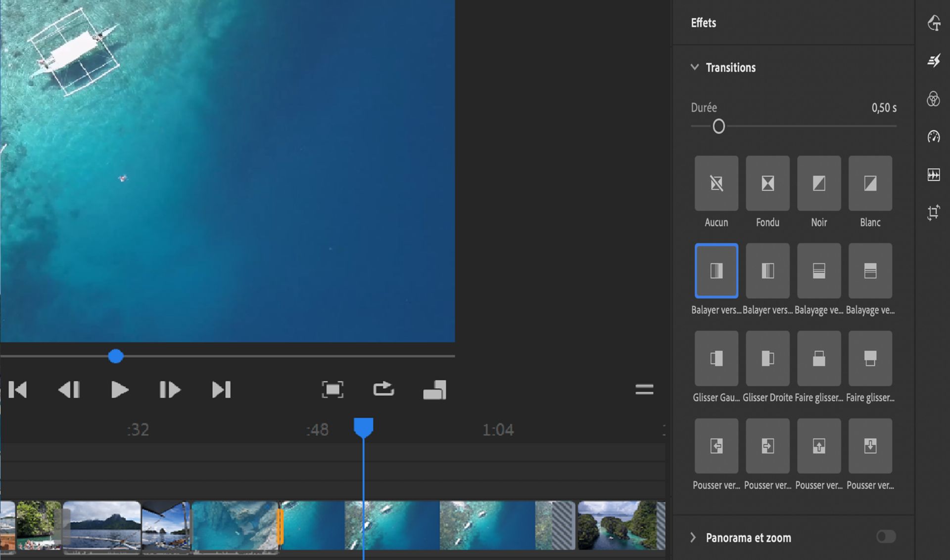950x560 pixels.
Task: Open the color panel icon in sidebar
Action: pyautogui.click(x=933, y=99)
